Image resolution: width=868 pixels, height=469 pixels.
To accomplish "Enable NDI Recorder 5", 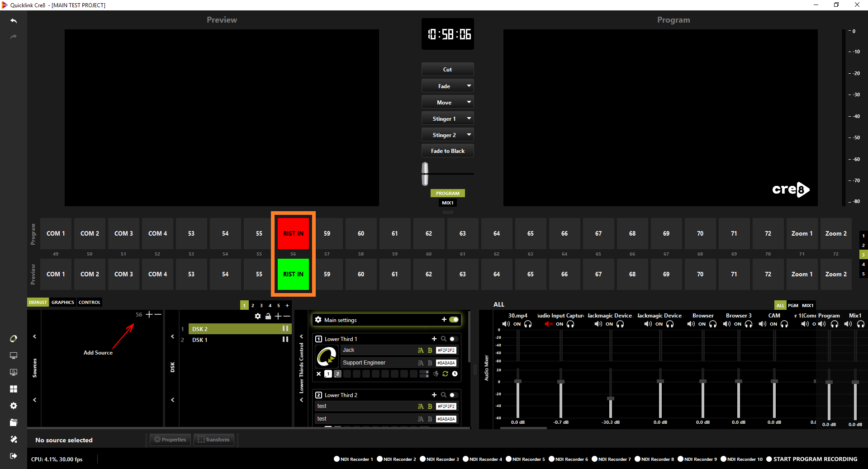I will (508, 459).
